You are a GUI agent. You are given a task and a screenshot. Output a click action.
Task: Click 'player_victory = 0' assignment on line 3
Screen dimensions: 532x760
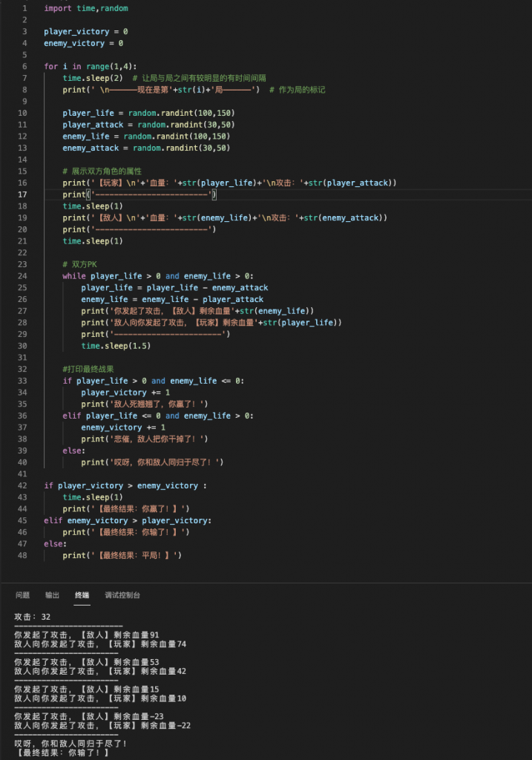point(85,32)
